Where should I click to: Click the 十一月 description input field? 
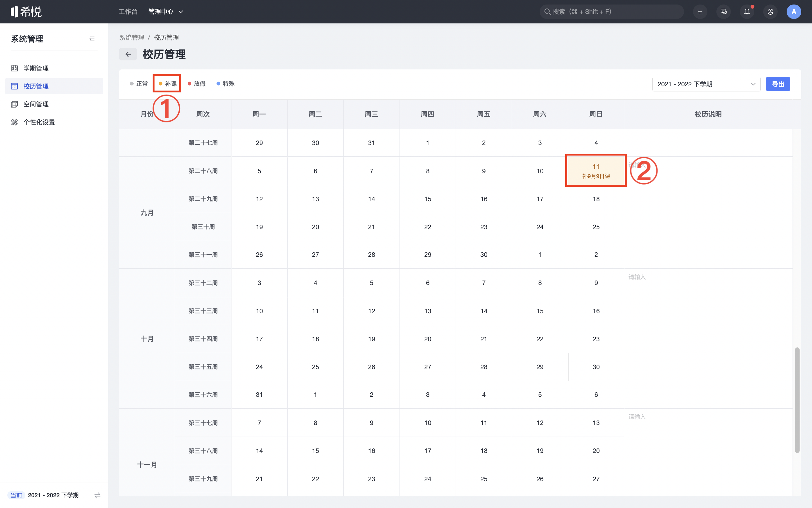(x=708, y=452)
